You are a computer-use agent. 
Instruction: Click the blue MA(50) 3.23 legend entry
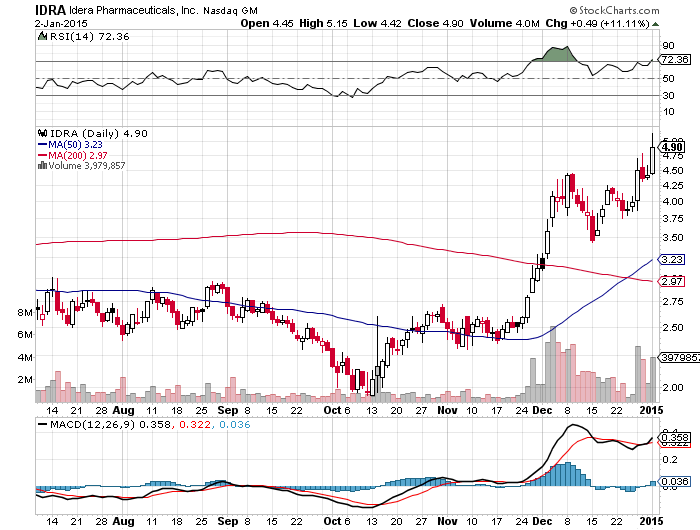point(71,144)
